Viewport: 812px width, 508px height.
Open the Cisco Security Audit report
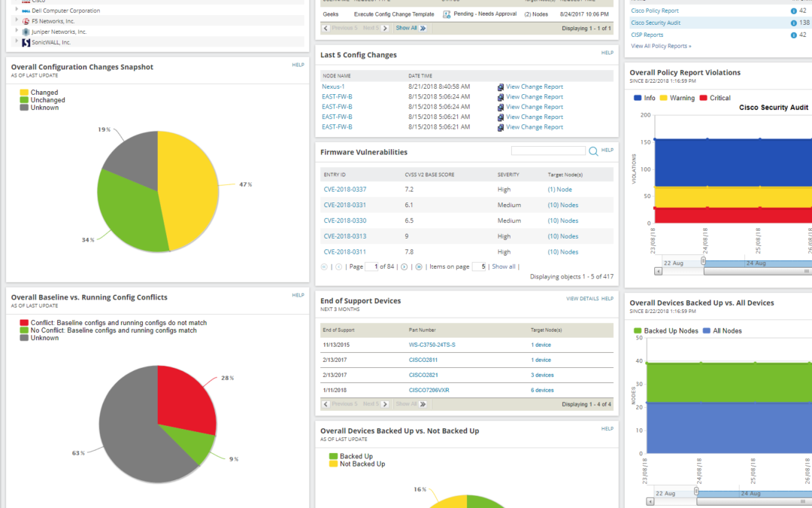(x=656, y=23)
